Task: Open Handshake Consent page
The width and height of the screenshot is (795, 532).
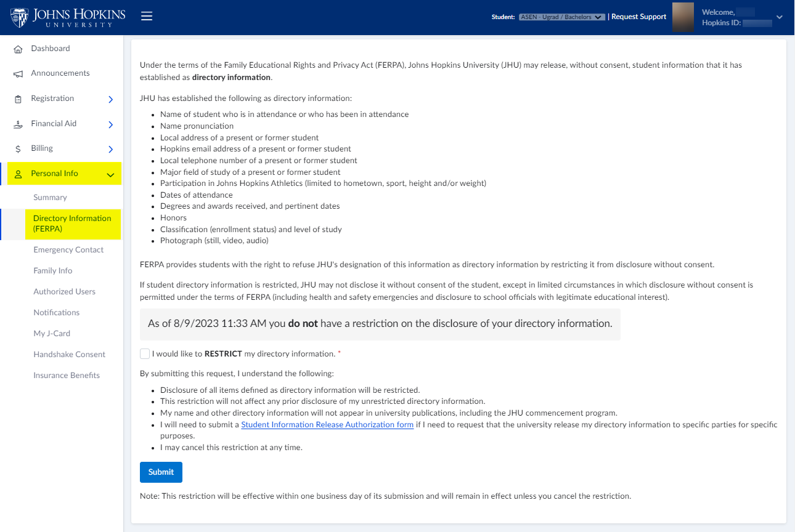Action: click(69, 355)
